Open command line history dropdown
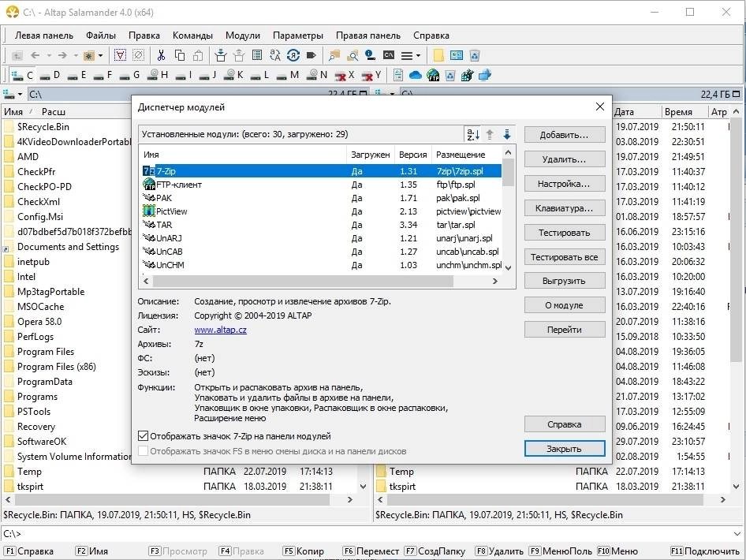The height and width of the screenshot is (560, 746). coord(737,534)
